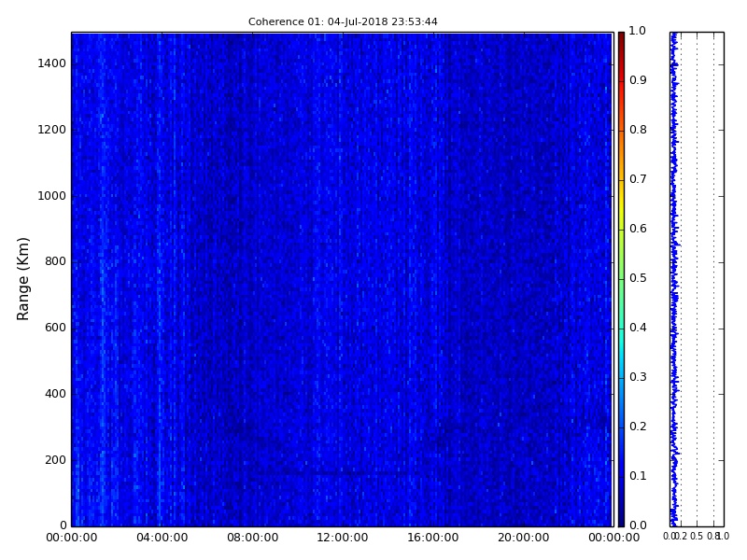Click the 16:00:00 time axis label
747x560 pixels.
(433, 538)
